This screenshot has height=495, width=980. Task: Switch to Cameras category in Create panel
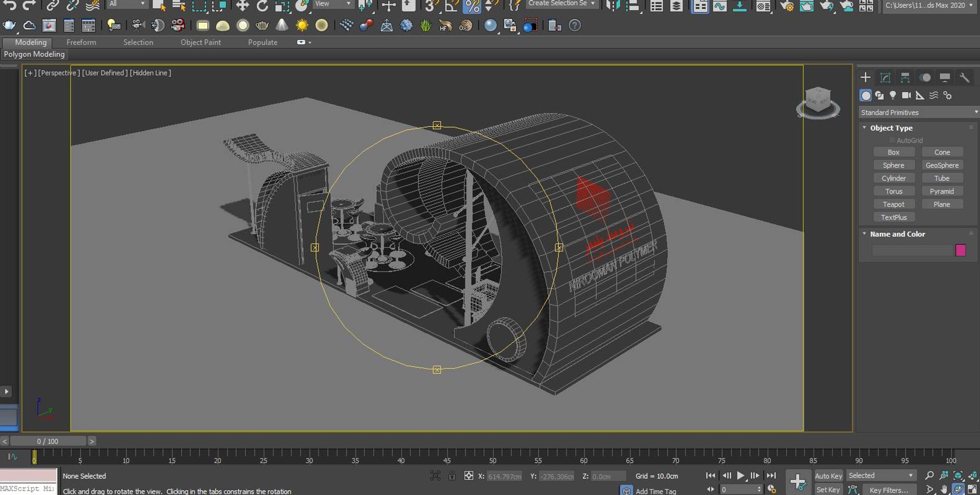[906, 96]
